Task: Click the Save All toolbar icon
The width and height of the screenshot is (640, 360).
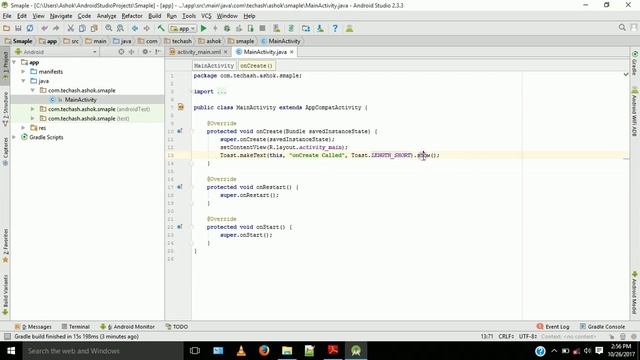Action: 18,28
